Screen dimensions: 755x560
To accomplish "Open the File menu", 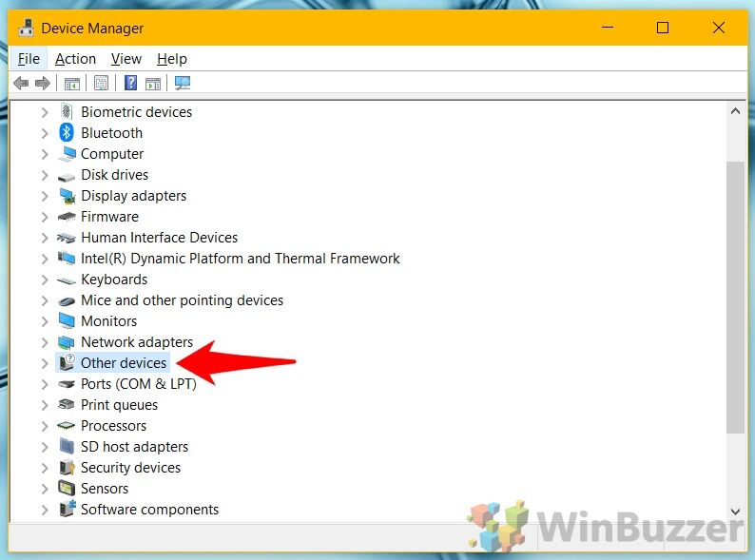I will coord(29,59).
